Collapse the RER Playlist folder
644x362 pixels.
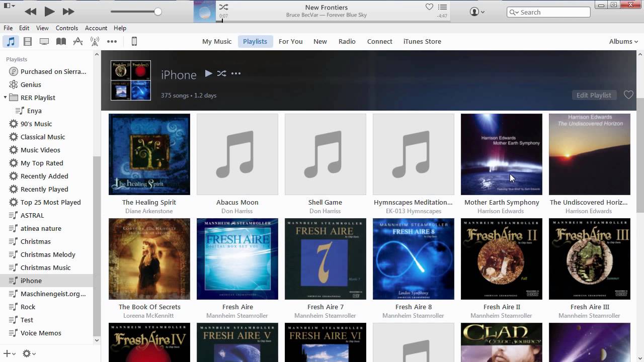coord(5,98)
